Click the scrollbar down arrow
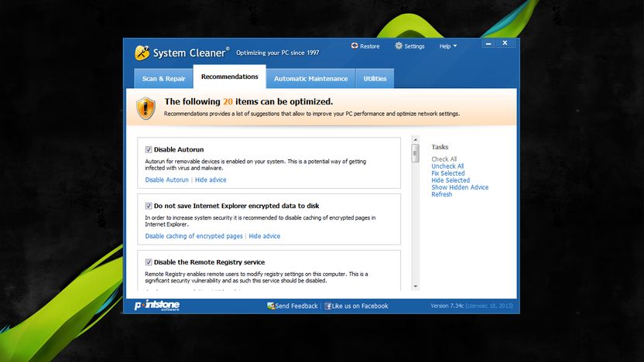644x362 pixels. (x=415, y=286)
